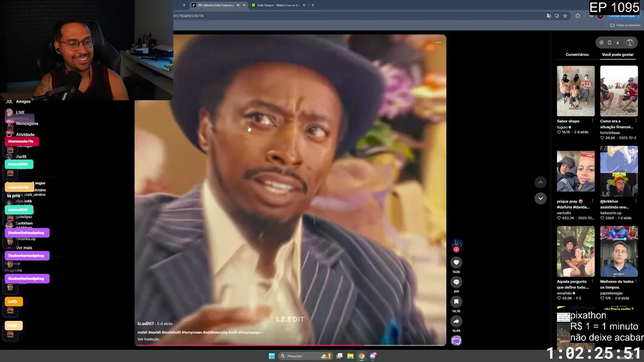Open Melhores de todos os tempos thumbnail

point(619,251)
